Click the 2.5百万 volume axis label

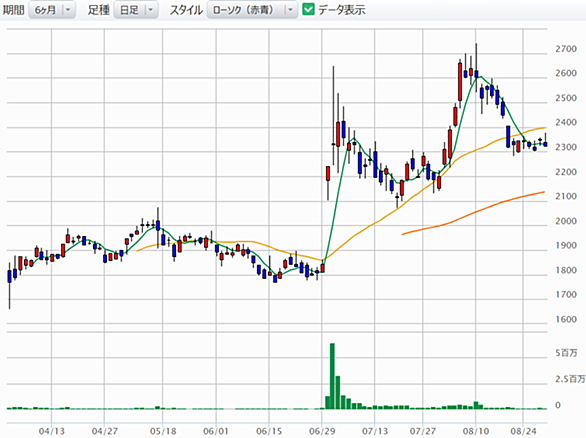[x=570, y=379]
